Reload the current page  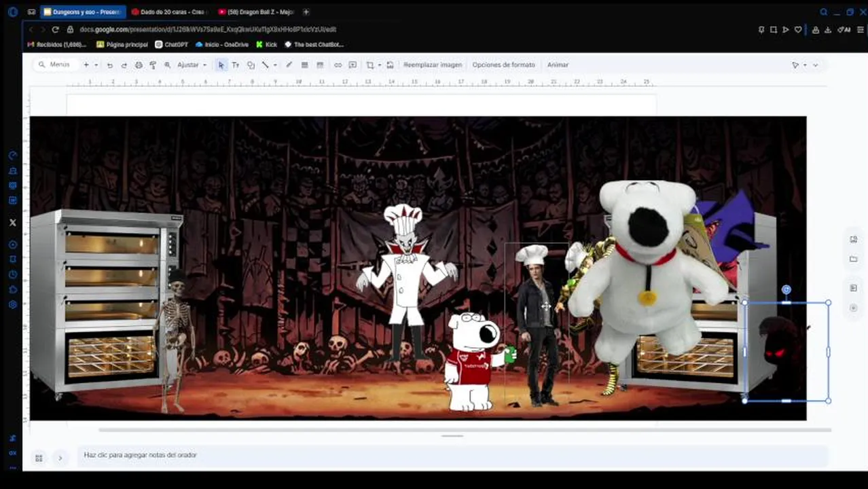55,29
